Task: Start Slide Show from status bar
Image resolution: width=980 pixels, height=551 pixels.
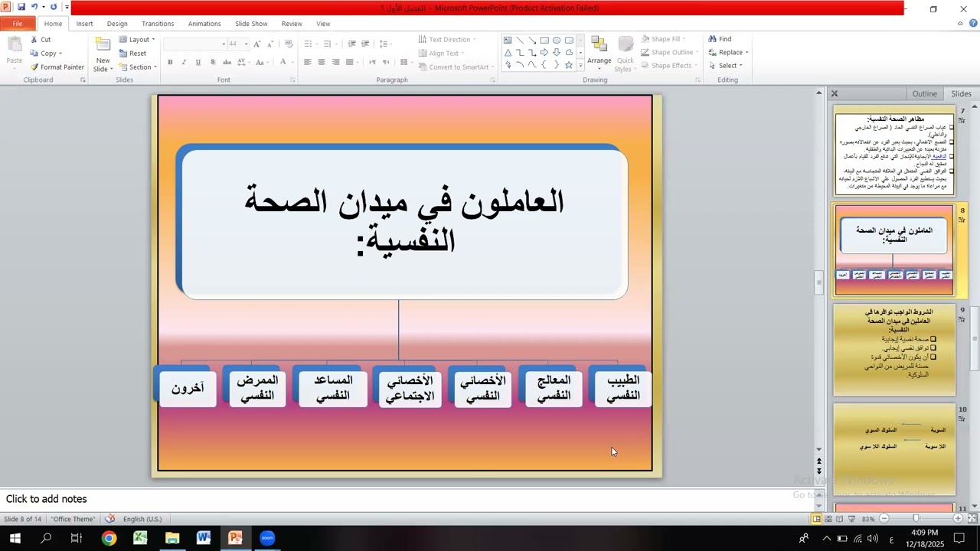Action: [x=851, y=519]
